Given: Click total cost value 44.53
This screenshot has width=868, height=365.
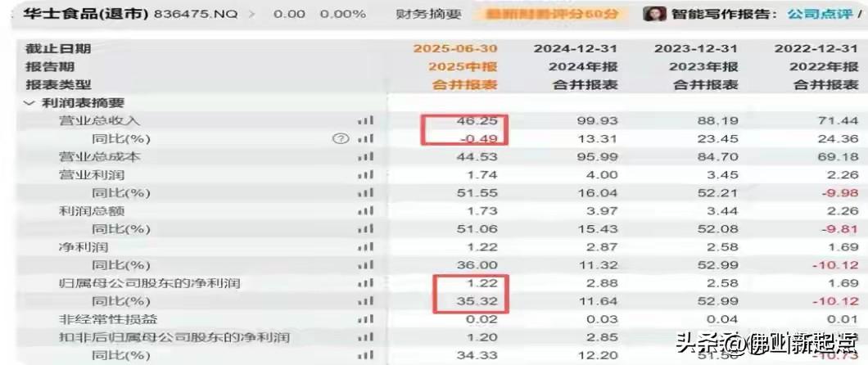Looking at the screenshot, I should pyautogui.click(x=478, y=157).
